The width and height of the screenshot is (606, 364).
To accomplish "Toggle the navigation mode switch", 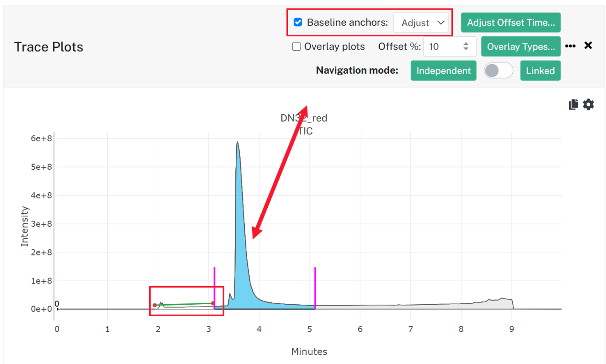I will pos(498,71).
